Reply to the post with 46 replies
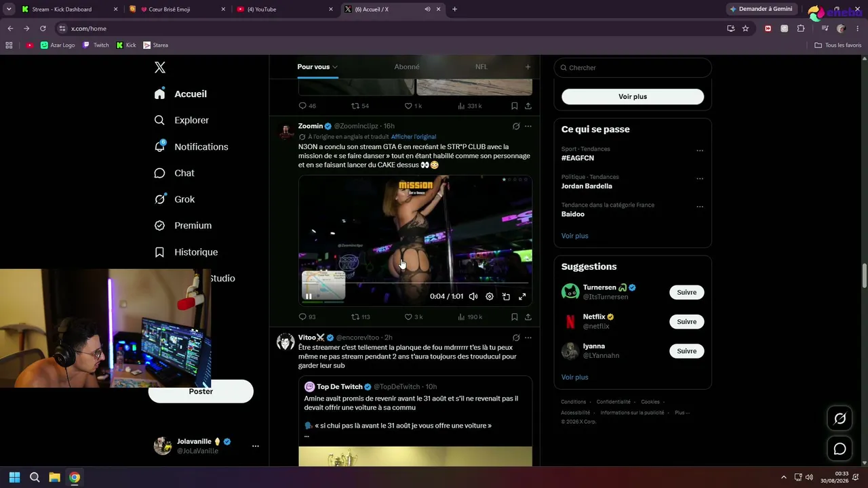Image resolution: width=868 pixels, height=488 pixels. pos(307,106)
